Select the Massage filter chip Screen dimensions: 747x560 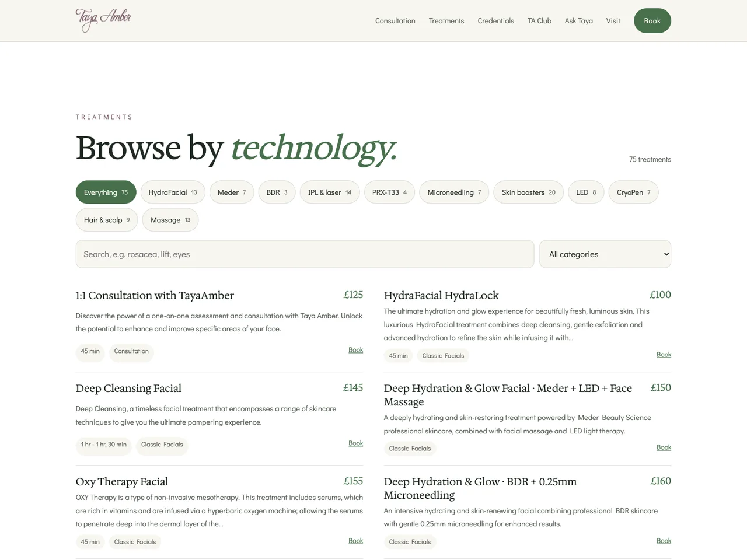[170, 220]
